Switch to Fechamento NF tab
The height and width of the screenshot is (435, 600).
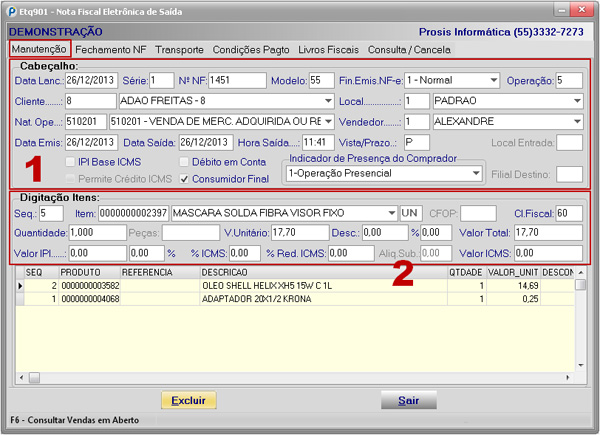click(x=111, y=50)
